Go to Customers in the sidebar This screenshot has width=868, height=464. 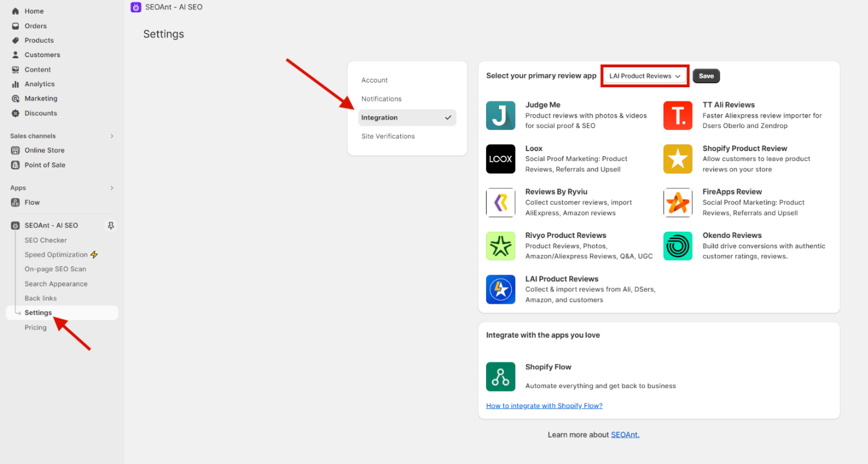click(42, 55)
